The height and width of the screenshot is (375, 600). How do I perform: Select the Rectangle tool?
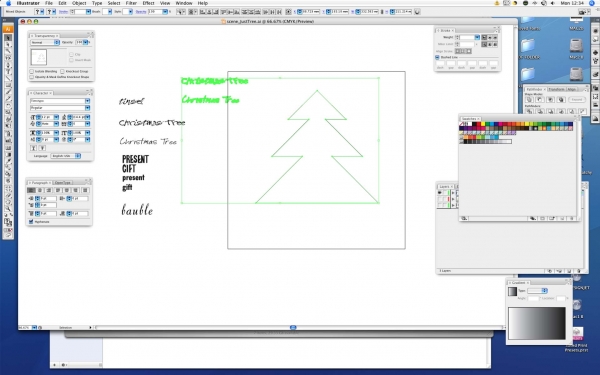coord(8,85)
